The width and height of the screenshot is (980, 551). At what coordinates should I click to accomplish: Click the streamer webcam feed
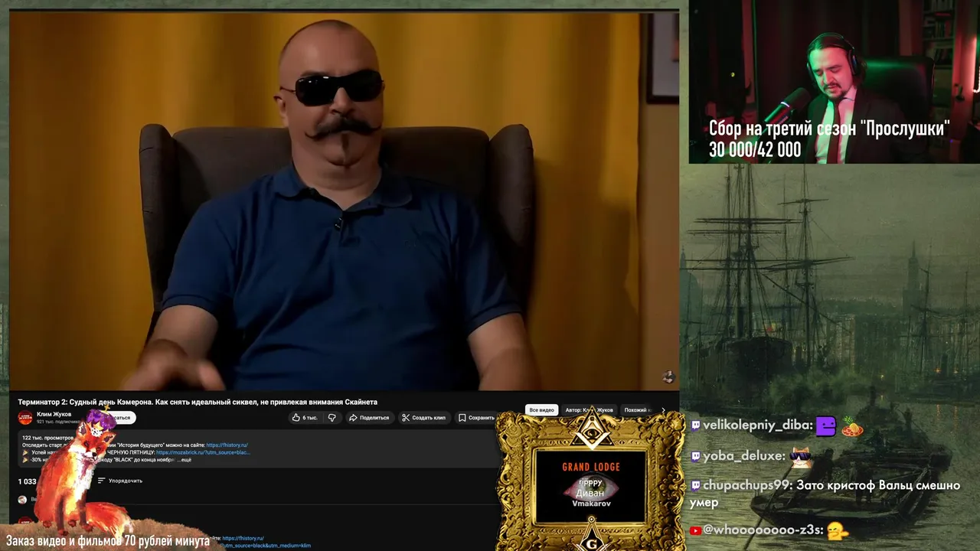click(x=834, y=82)
